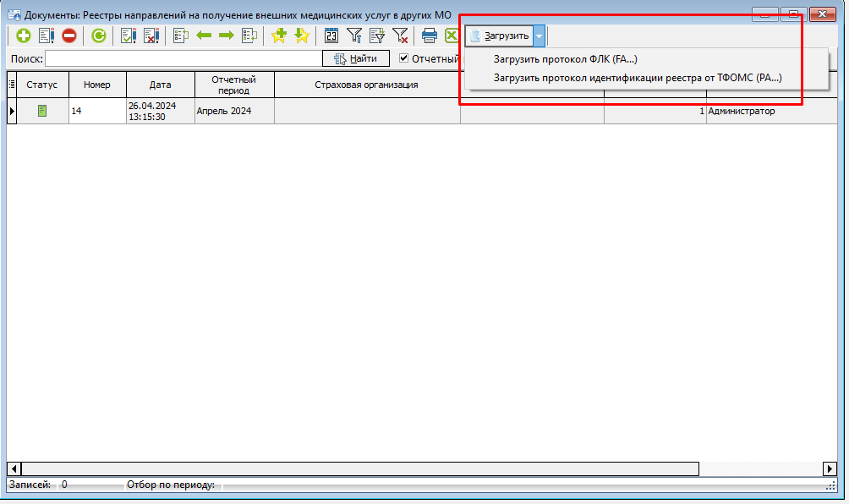Image resolution: width=849 pixels, height=504 pixels.
Task: Click the horizontal scrollbar right arrow
Action: (x=830, y=468)
